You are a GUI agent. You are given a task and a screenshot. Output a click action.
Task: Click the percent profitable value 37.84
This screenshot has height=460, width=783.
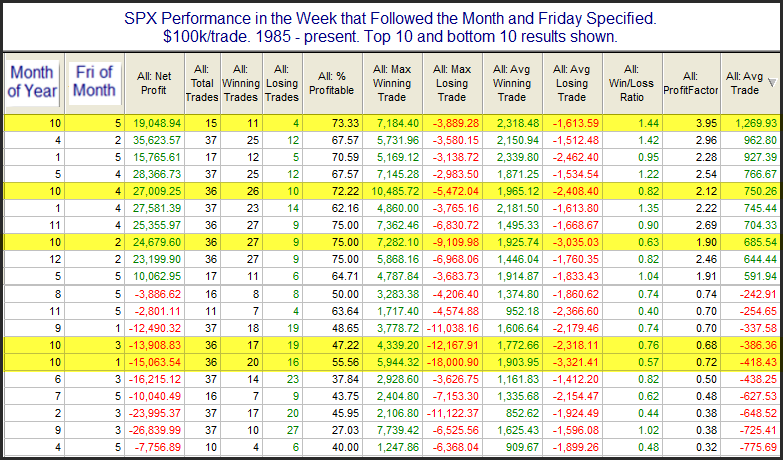point(347,380)
